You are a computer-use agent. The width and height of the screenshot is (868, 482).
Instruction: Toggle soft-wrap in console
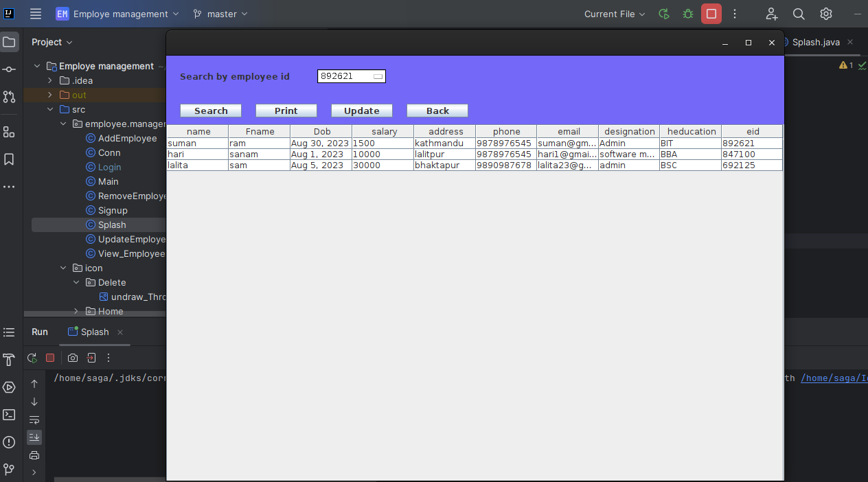(34, 420)
